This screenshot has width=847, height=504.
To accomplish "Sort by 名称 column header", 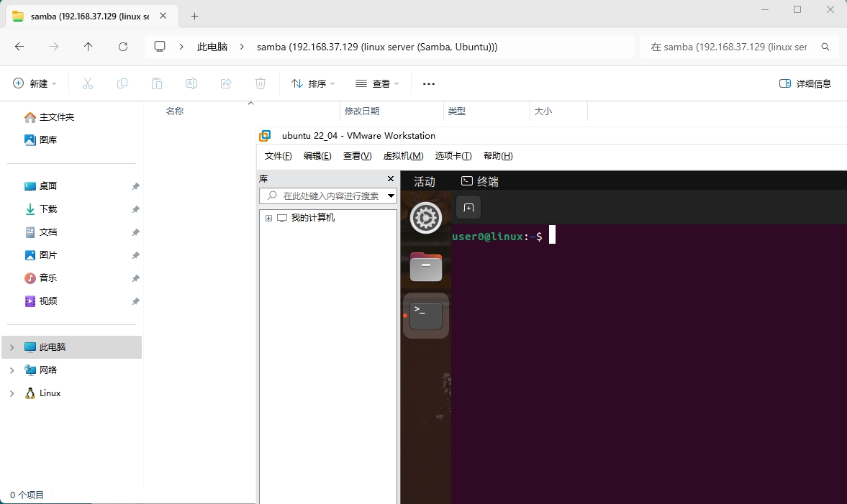I will pyautogui.click(x=175, y=111).
